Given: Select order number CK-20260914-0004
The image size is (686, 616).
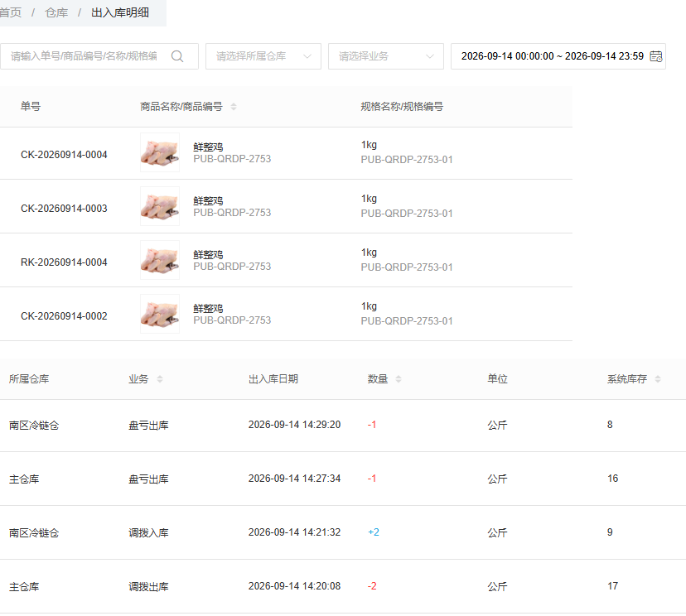Looking at the screenshot, I should point(64,155).
